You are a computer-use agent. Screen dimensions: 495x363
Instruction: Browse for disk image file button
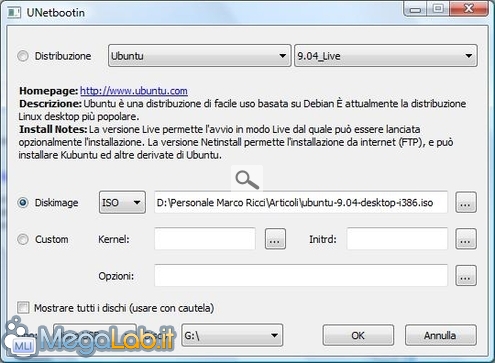466,202
